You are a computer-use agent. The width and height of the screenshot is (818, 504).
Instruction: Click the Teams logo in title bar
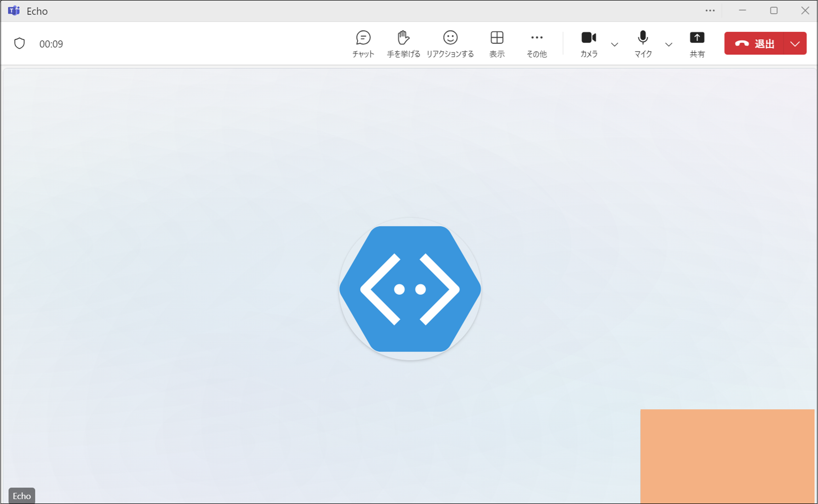click(14, 11)
